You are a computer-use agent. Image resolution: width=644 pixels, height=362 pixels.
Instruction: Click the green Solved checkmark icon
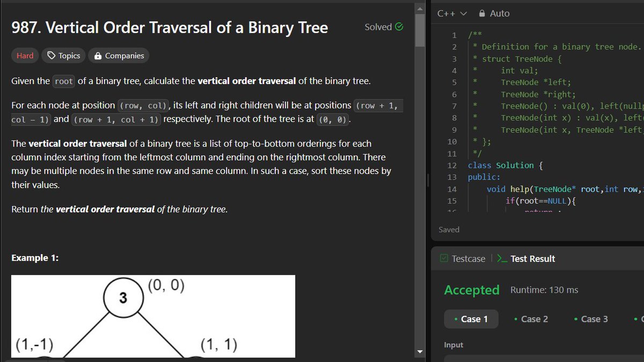point(399,26)
